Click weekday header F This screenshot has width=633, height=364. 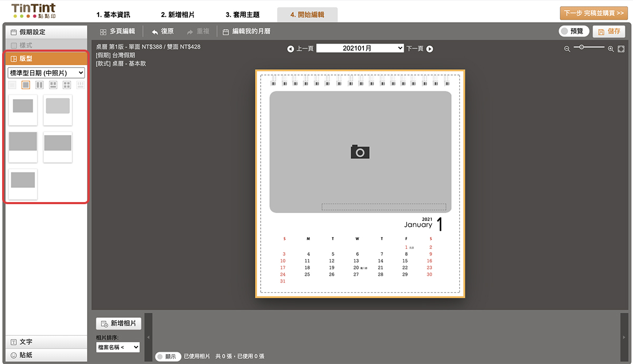pyautogui.click(x=406, y=239)
